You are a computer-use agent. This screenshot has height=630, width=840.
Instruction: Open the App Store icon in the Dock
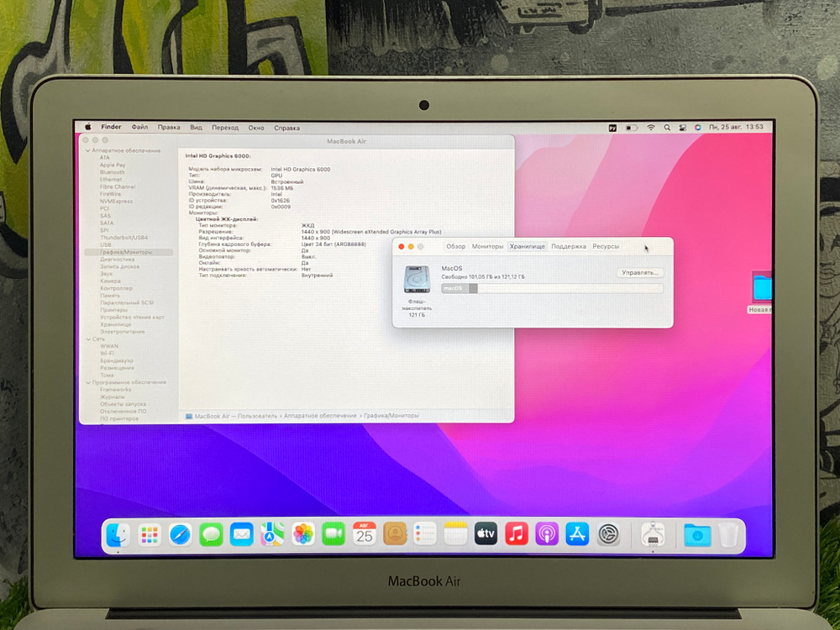tap(578, 533)
